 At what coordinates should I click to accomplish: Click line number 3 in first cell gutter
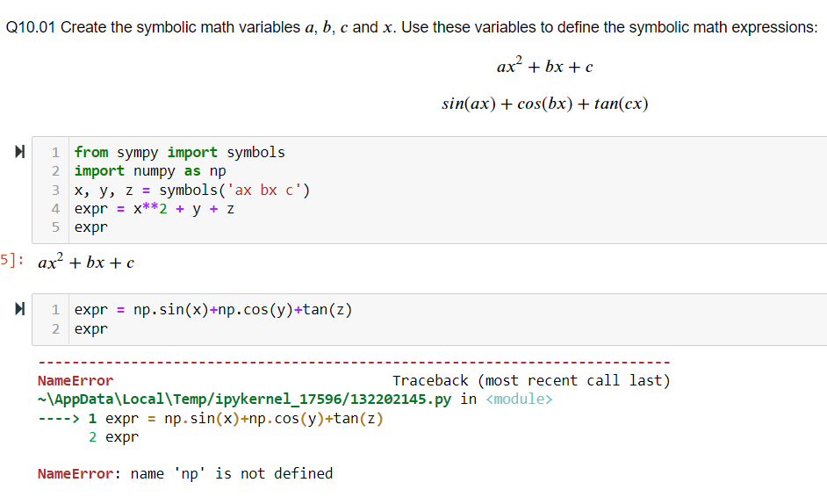click(55, 190)
